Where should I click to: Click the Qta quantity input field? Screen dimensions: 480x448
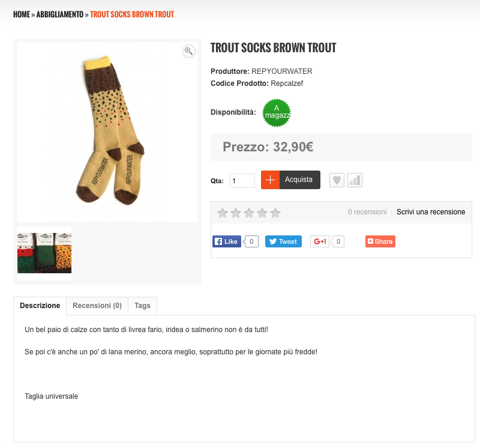242,181
